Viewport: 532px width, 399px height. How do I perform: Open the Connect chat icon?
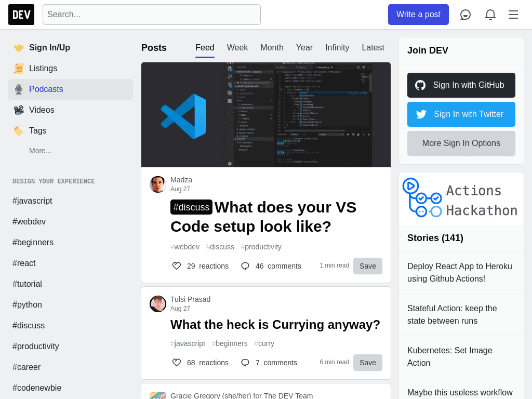[x=465, y=15]
